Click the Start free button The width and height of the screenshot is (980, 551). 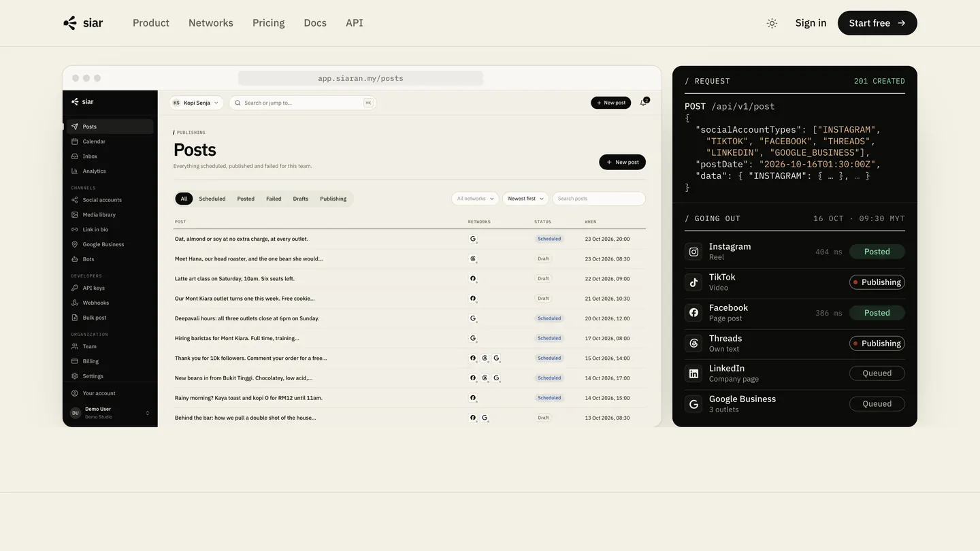point(877,23)
